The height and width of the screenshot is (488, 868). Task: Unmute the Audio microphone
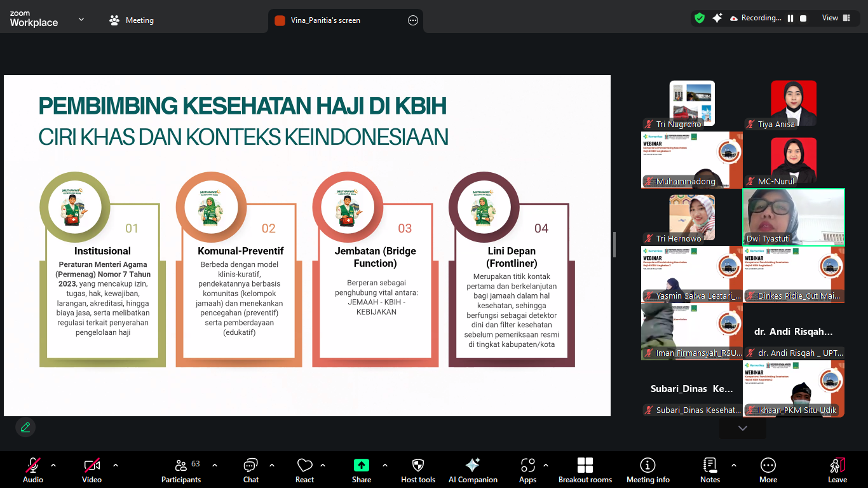(x=33, y=471)
